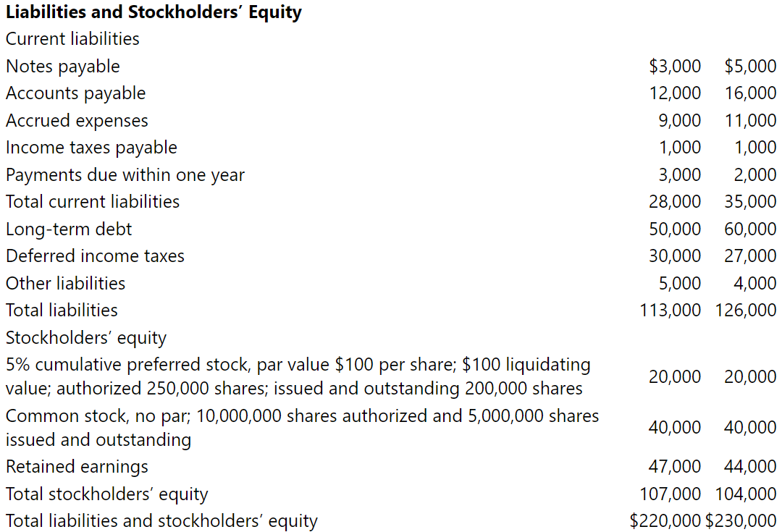This screenshot has width=782, height=532.
Task: Click the 5% cumulative preferred stock description
Action: pos(298,376)
